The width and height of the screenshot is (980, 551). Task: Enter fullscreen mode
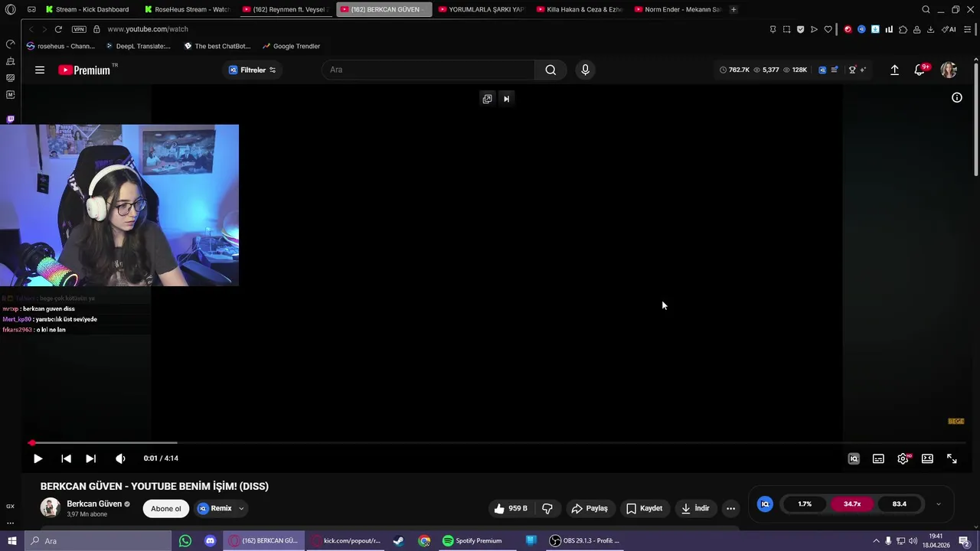coord(952,458)
